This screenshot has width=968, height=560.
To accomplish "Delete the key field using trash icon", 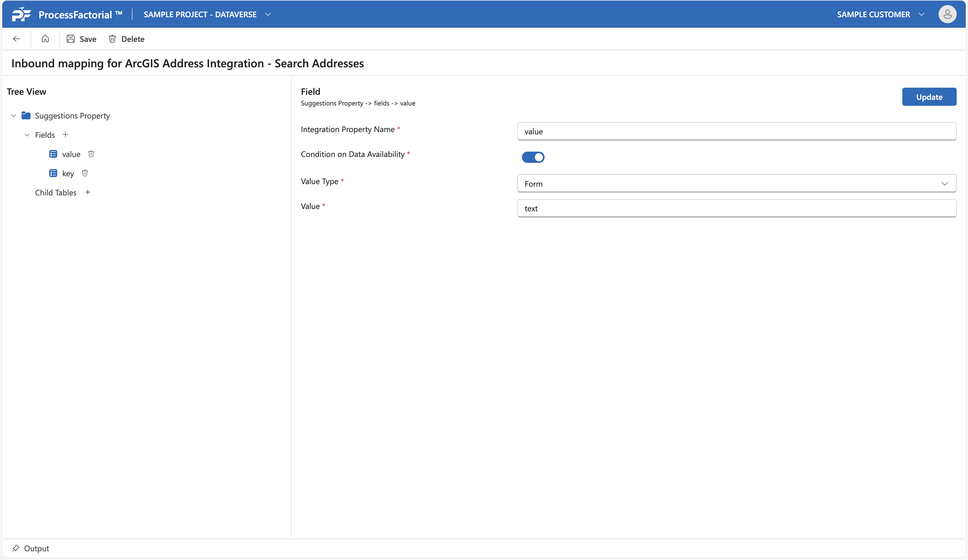I will (85, 173).
